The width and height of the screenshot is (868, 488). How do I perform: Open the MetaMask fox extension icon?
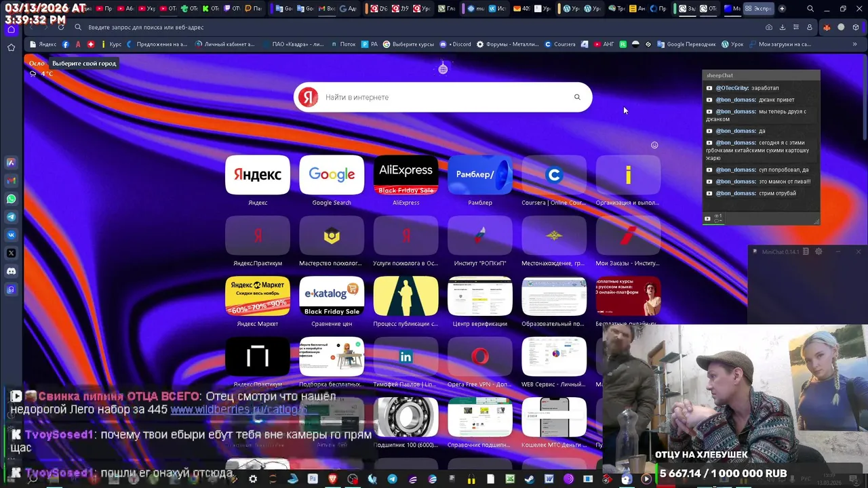pyautogui.click(x=826, y=27)
